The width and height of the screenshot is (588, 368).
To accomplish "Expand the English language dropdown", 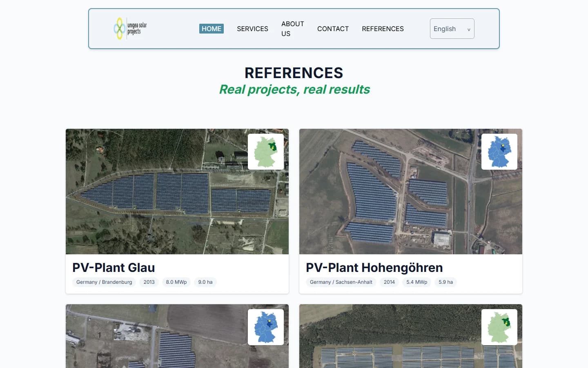I will pos(452,29).
